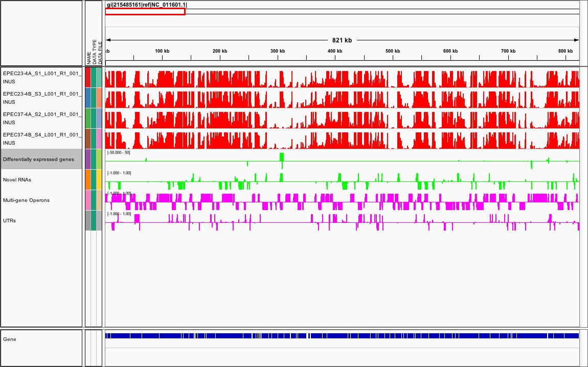Click the red region box on the ideogram
This screenshot has height=367, width=588.
145,12
